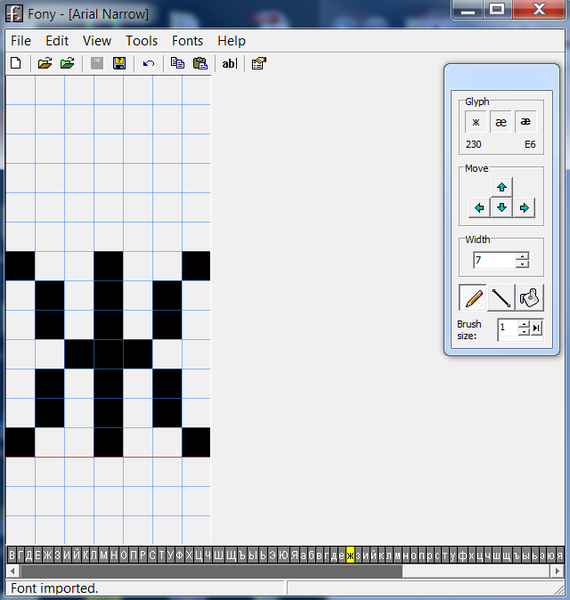Click the bold æ preview in Glyph panel

click(x=526, y=122)
